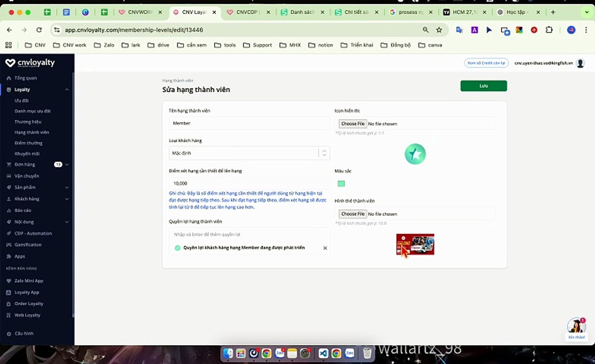Collapse the Loyalty sidebar section
This screenshot has width=595, height=364.
pyautogui.click(x=67, y=89)
